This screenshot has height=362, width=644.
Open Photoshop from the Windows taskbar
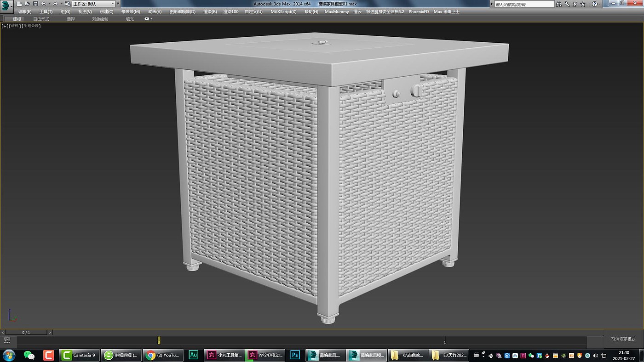[295, 355]
